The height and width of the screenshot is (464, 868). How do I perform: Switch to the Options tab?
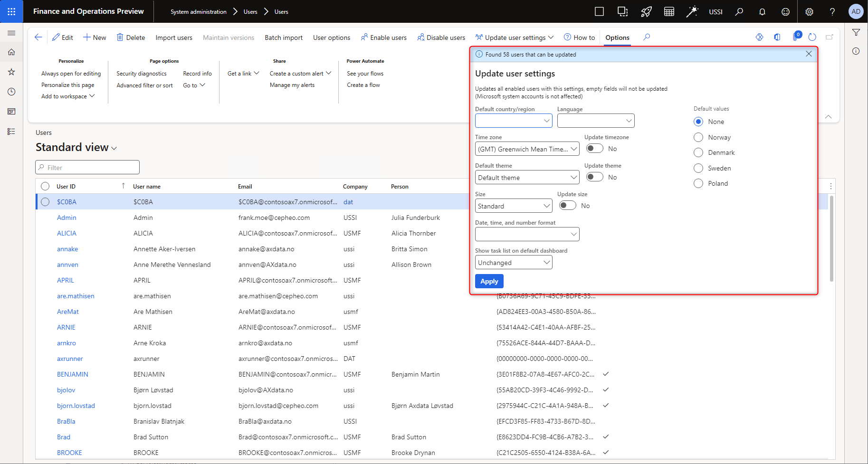(x=617, y=38)
